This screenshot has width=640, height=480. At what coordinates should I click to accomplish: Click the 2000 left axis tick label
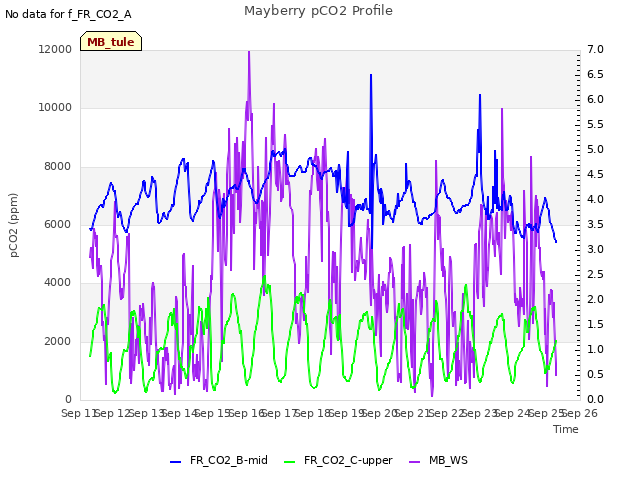tap(58, 341)
